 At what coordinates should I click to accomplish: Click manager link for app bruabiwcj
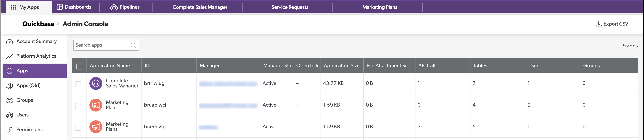(x=228, y=105)
